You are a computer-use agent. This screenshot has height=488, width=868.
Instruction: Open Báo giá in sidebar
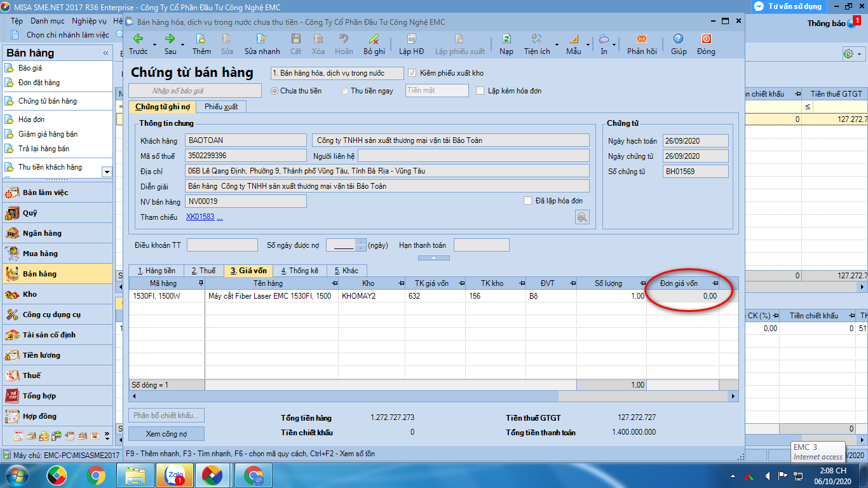30,68
